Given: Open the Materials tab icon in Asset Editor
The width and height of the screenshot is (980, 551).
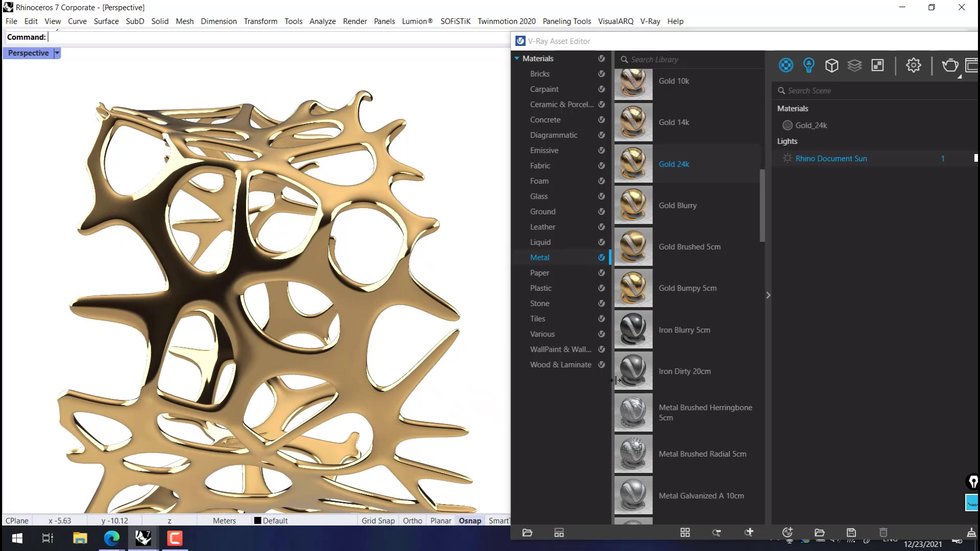Looking at the screenshot, I should [x=786, y=65].
